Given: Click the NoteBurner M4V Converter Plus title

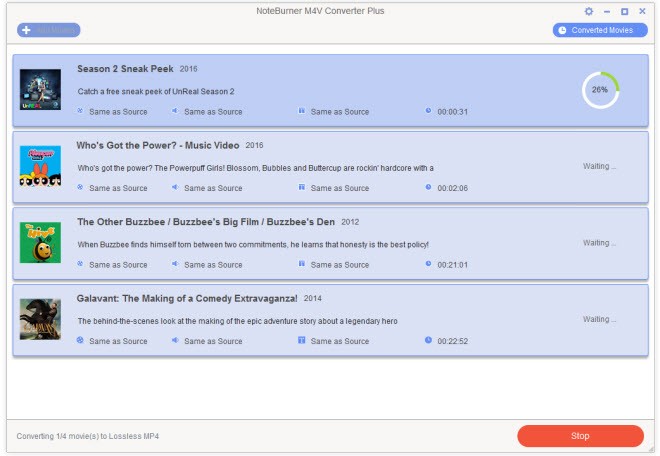Looking at the screenshot, I should [x=320, y=11].
